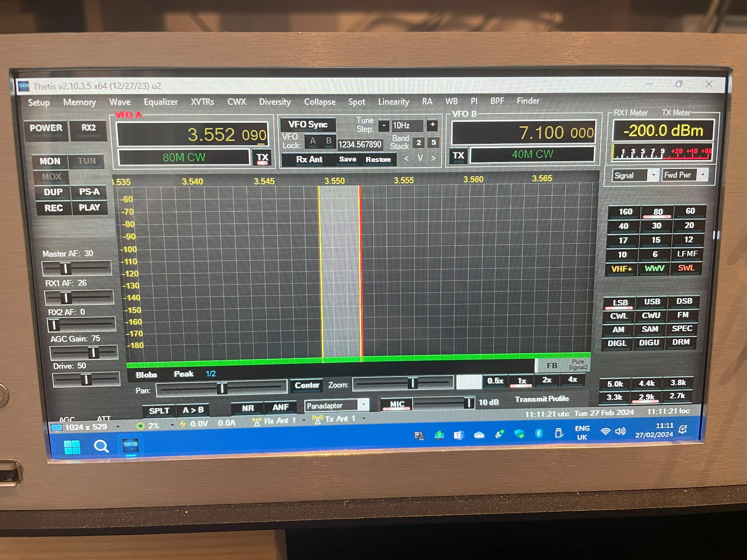
Task: Expand the CPU 2% dropdown arrow
Action: [172, 425]
